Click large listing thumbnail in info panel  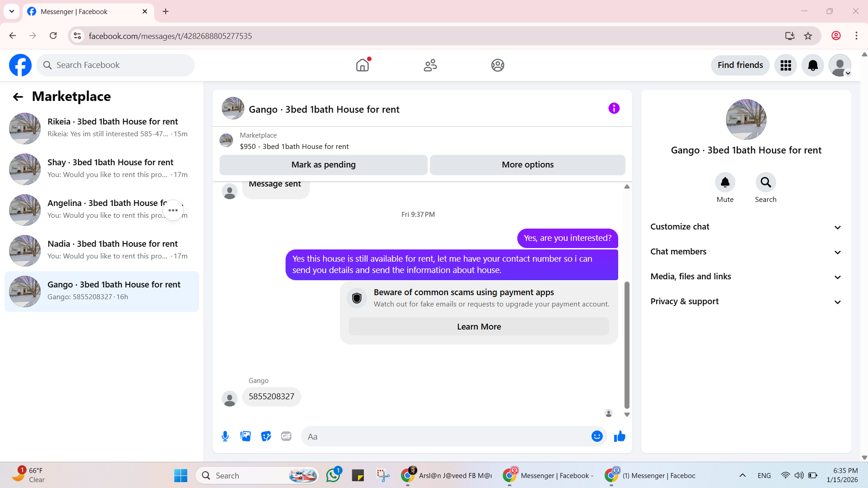coord(746,120)
